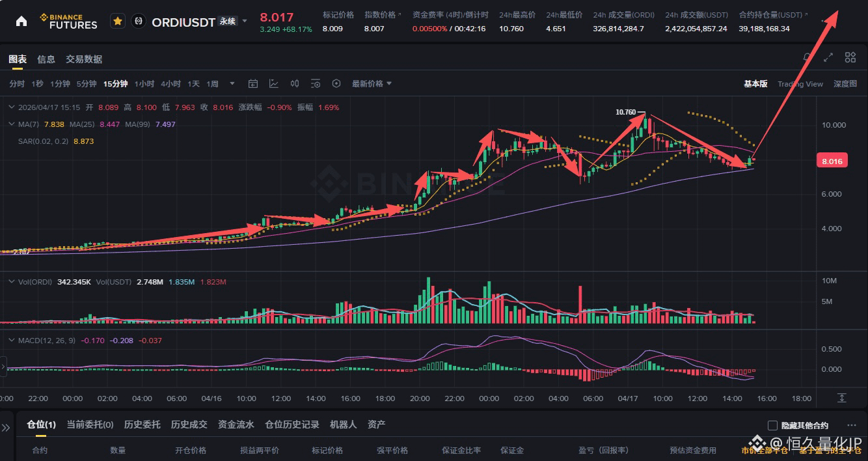Open the calendar date-jump icon

[x=253, y=83]
